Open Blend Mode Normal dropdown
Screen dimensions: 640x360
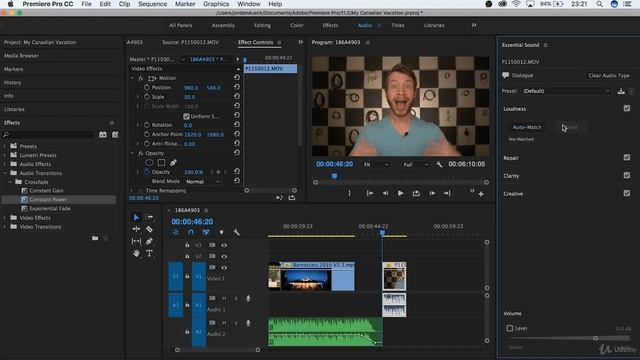pyautogui.click(x=203, y=181)
